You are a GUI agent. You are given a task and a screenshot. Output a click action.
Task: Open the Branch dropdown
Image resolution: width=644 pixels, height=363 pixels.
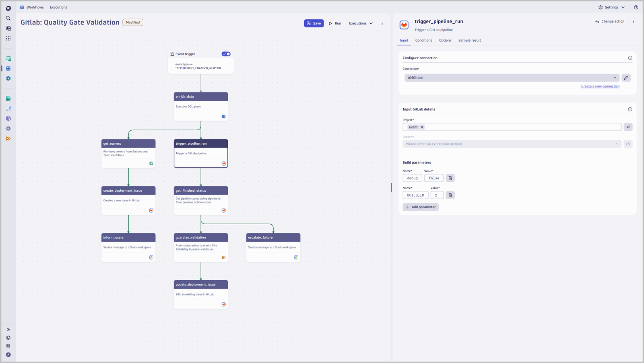pos(512,144)
